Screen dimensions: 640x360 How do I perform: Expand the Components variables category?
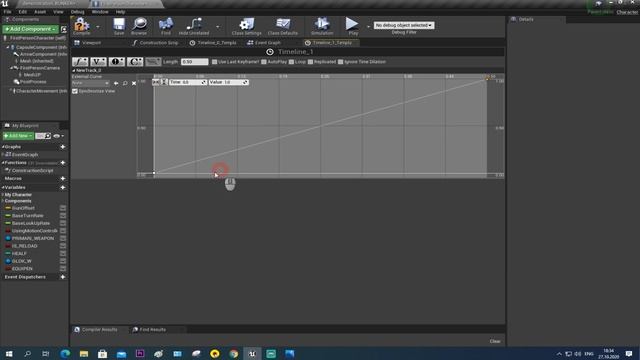click(x=3, y=201)
